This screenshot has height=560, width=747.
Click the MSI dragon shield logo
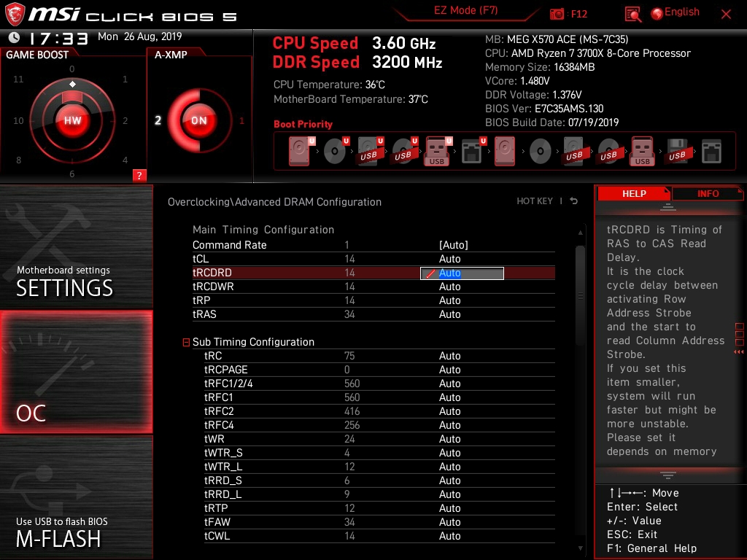point(15,14)
